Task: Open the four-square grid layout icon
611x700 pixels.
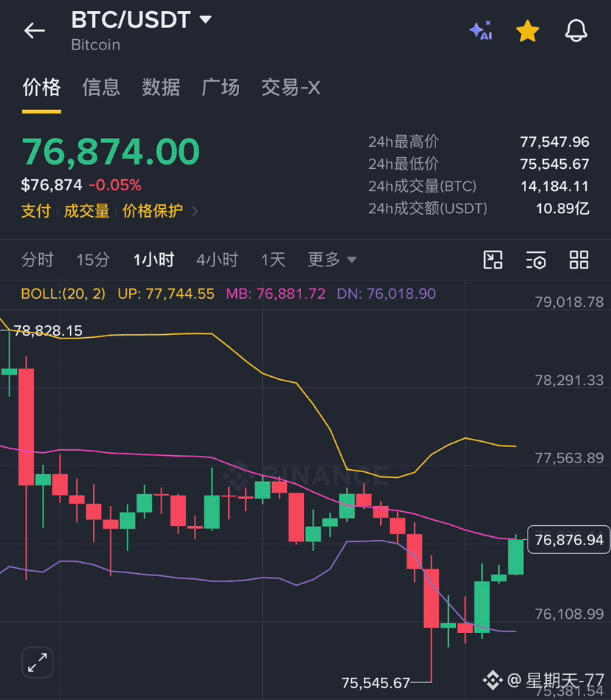Action: (x=579, y=260)
